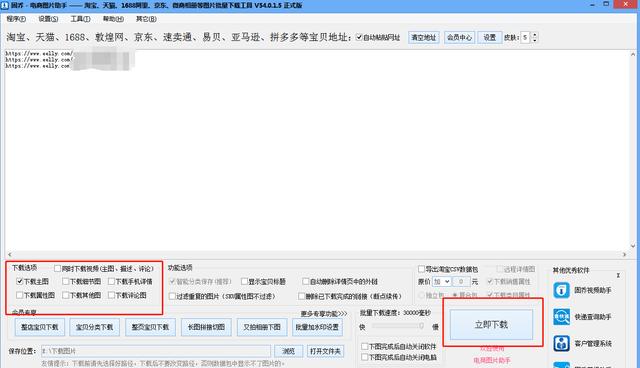The height and width of the screenshot is (368, 640).
Task: Tick the 过滤重复的图片 checkbox
Action: coord(172,296)
